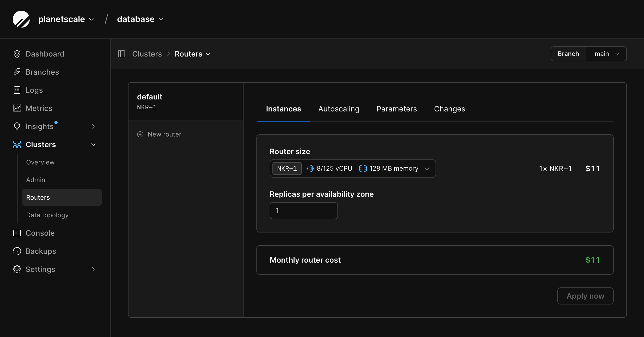Click the Backups clock icon
644x337 pixels.
click(x=17, y=251)
